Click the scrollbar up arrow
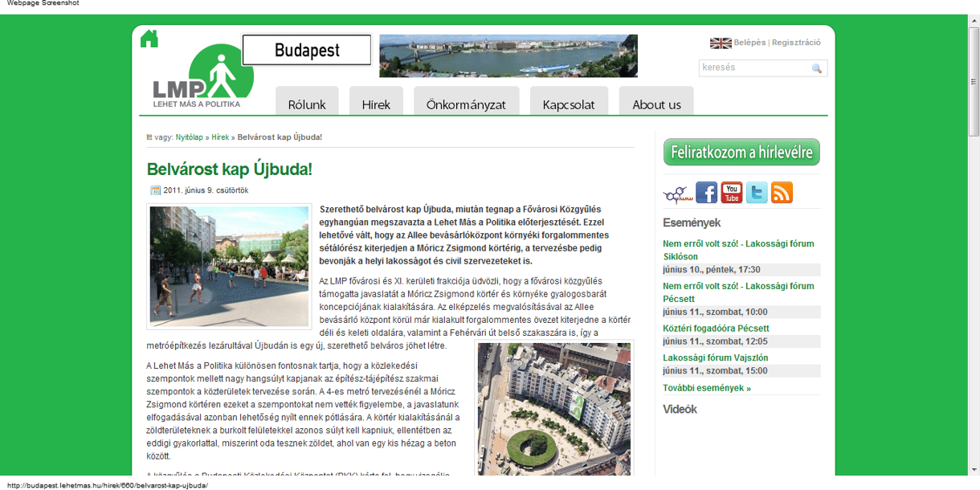 pos(974,20)
